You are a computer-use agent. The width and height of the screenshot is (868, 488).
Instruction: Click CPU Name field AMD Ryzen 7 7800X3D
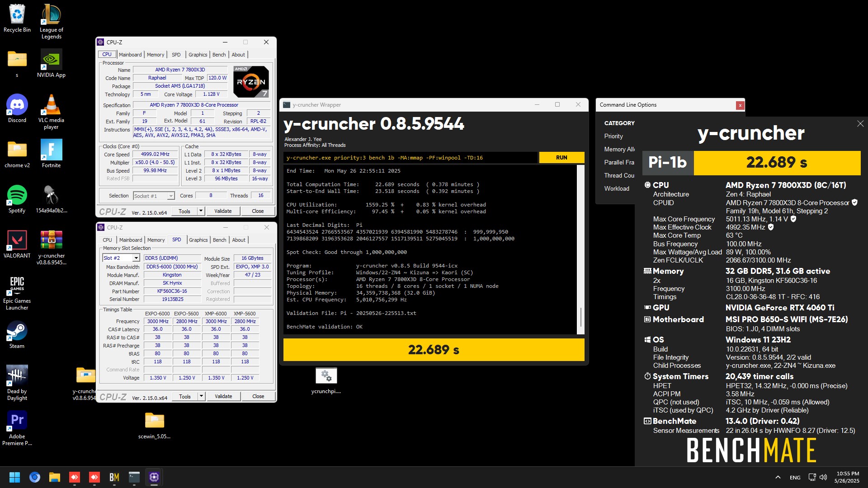pyautogui.click(x=180, y=70)
